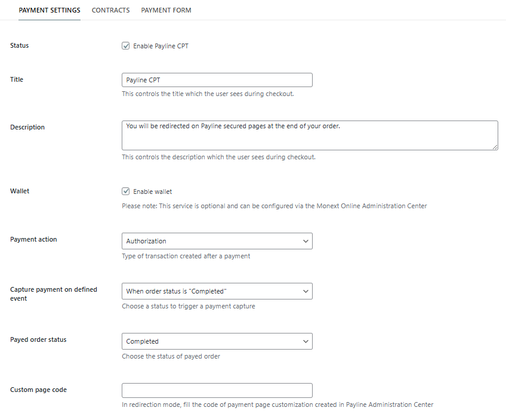Click inside the Description text area

tap(309, 135)
